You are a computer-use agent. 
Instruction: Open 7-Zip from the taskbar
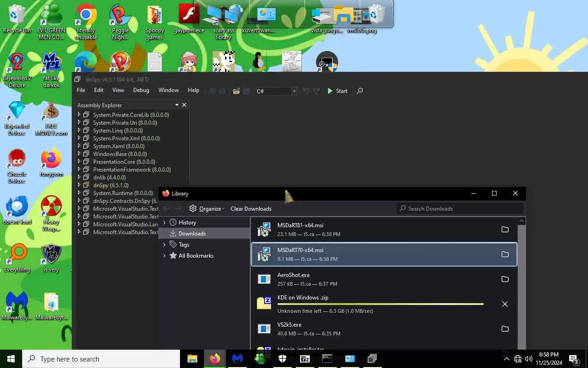tap(305, 359)
